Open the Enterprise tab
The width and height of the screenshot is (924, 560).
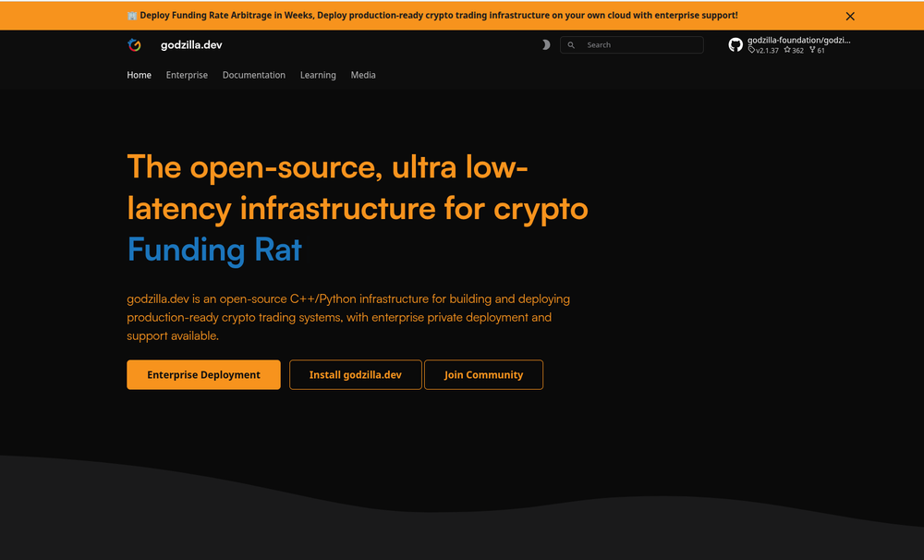point(187,75)
